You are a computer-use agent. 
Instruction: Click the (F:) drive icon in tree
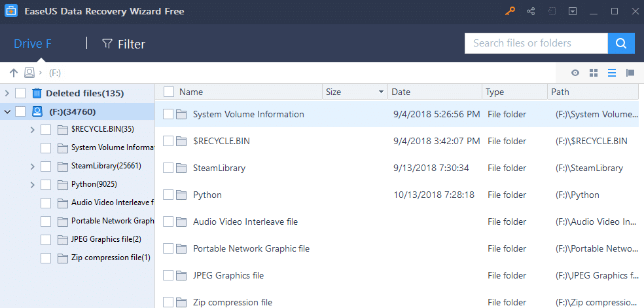click(37, 111)
